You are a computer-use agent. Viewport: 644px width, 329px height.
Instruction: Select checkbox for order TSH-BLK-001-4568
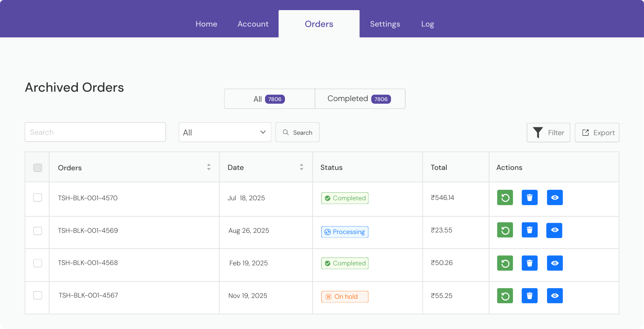(x=37, y=263)
